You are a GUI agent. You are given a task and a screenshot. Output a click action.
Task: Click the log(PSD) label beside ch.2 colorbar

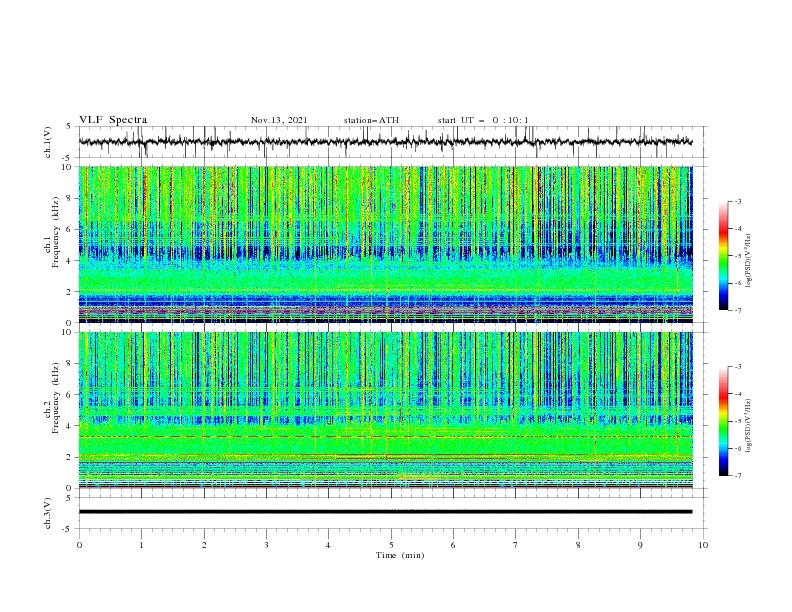tap(749, 425)
